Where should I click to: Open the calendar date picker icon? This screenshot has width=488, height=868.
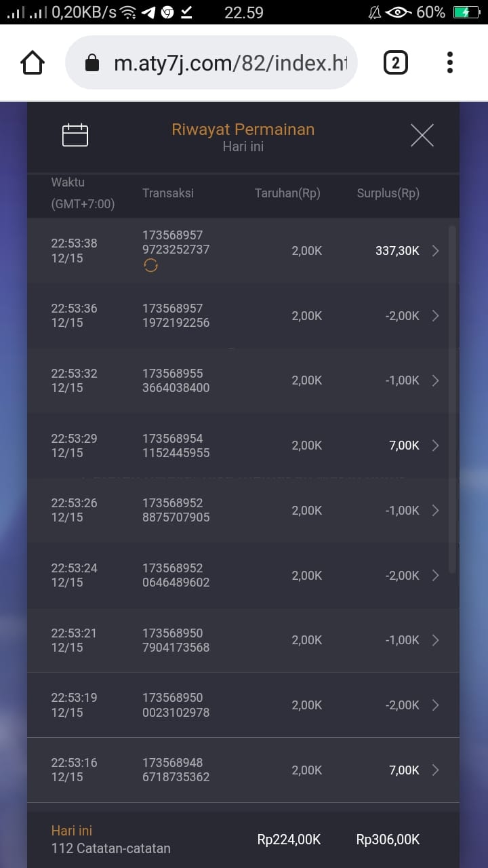coord(75,136)
